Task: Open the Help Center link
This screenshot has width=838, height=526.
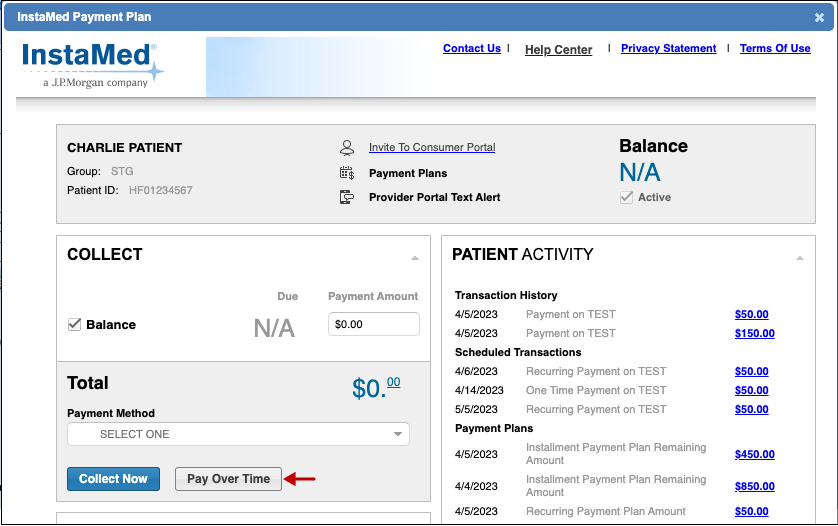Action: [558, 50]
